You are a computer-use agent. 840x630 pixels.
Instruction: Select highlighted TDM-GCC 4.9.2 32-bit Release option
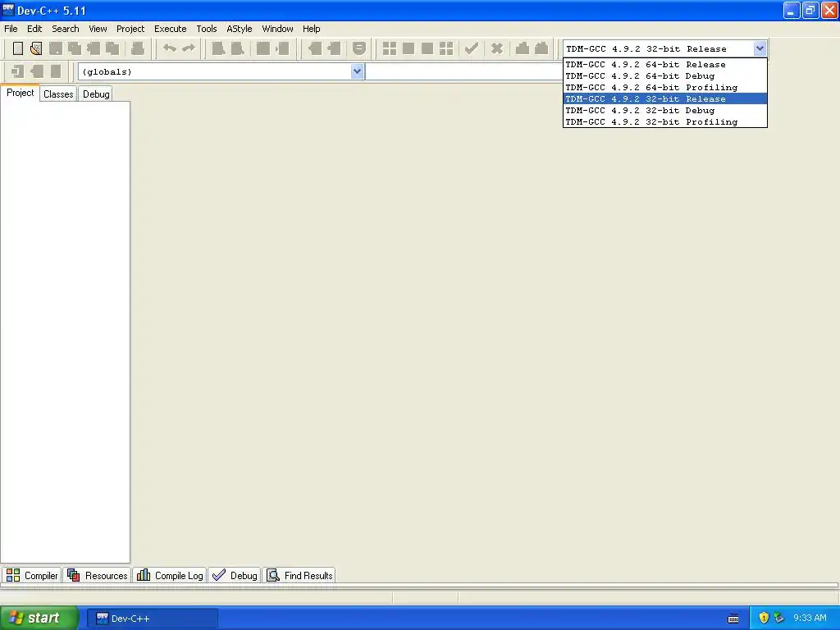664,99
